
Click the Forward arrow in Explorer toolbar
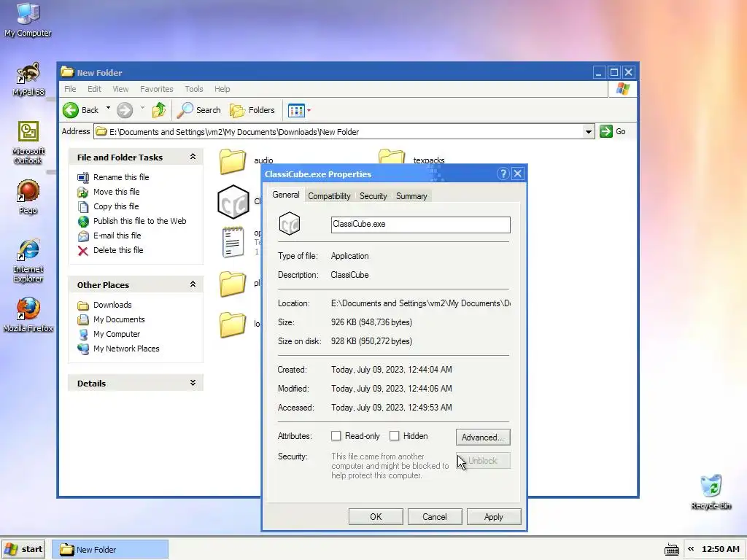click(x=125, y=110)
